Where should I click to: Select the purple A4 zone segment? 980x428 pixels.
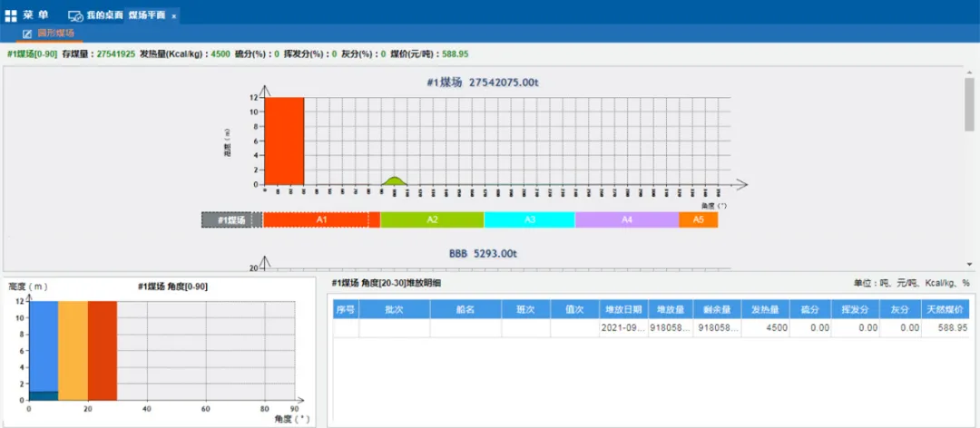pyautogui.click(x=626, y=219)
